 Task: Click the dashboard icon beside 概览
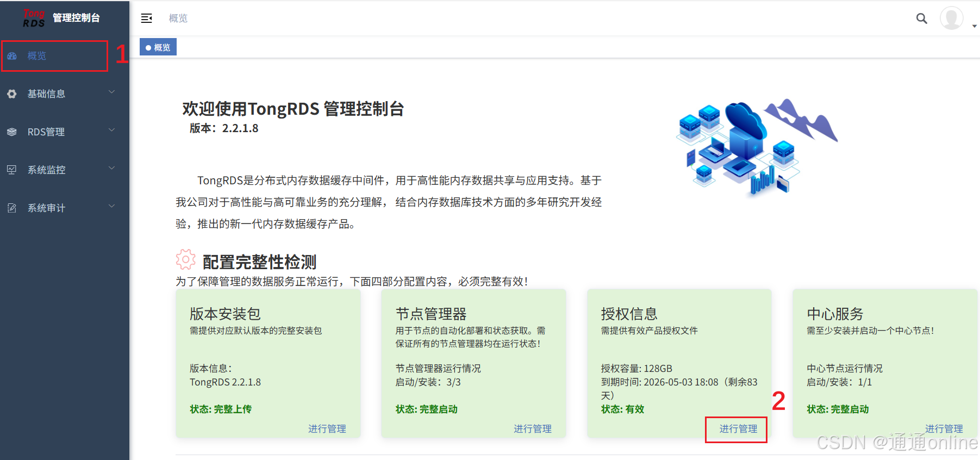(12, 56)
